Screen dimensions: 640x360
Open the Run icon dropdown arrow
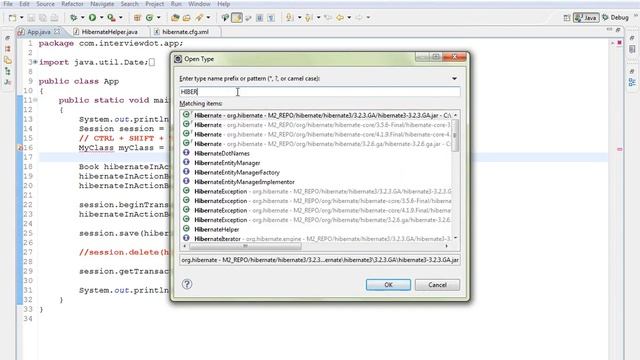101,18
